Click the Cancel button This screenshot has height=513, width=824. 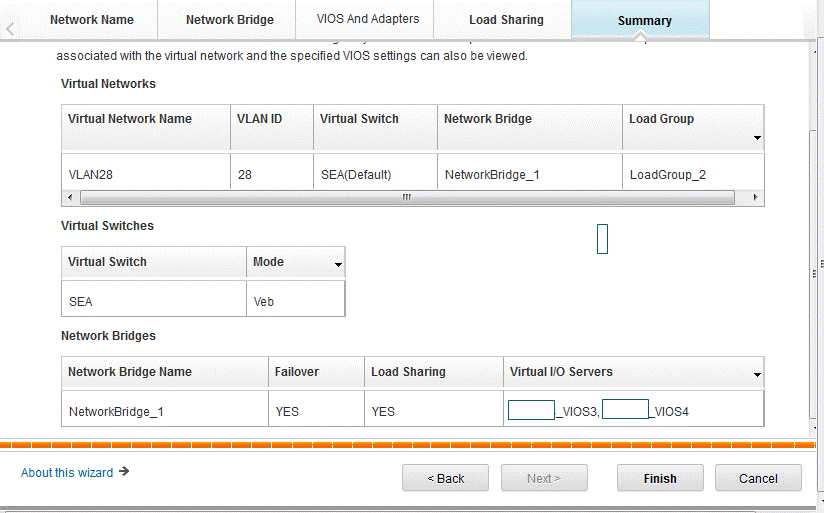click(x=758, y=478)
